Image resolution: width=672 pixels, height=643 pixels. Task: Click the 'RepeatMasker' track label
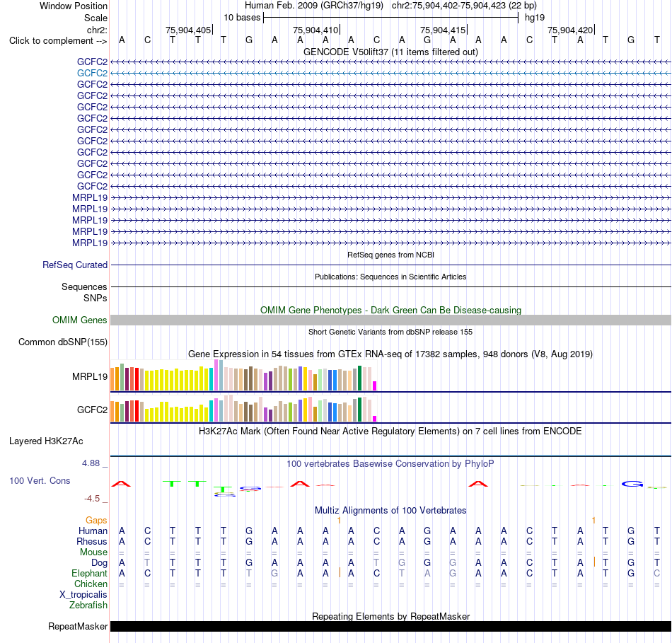78,627
